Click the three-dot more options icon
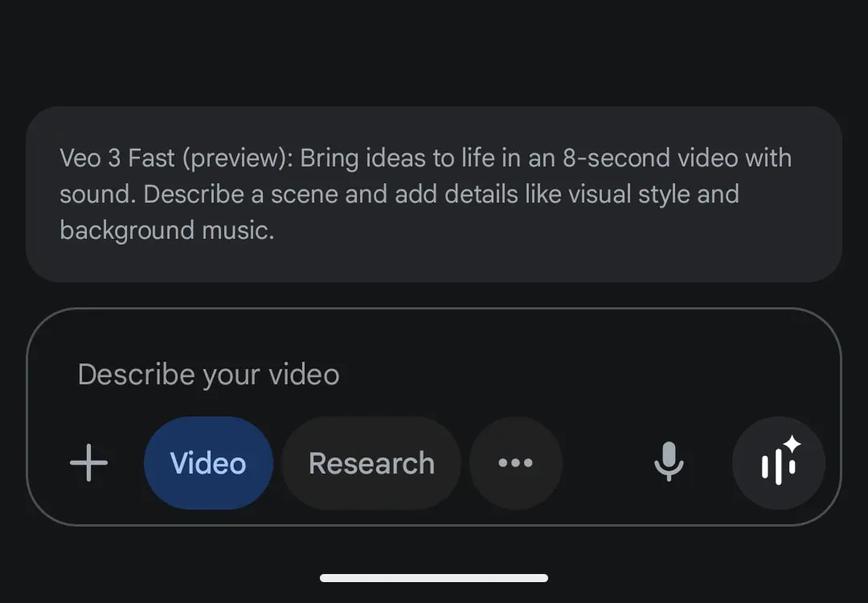 (515, 463)
